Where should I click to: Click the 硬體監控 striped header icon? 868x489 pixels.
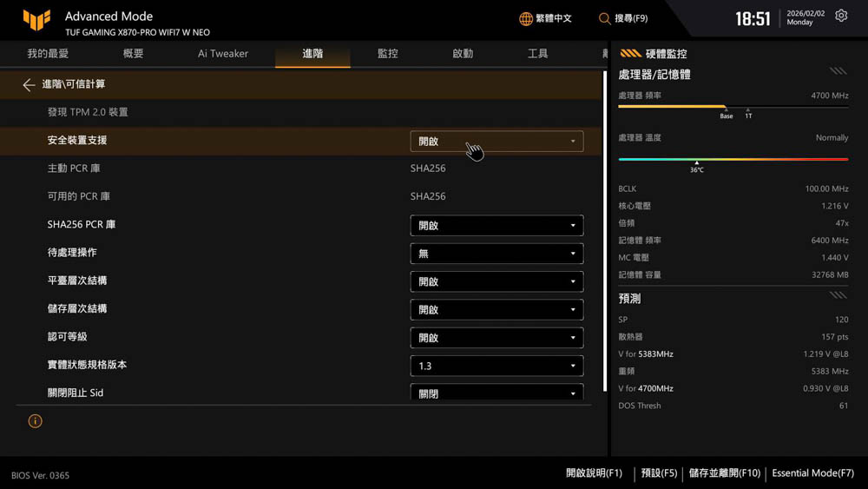coord(630,53)
